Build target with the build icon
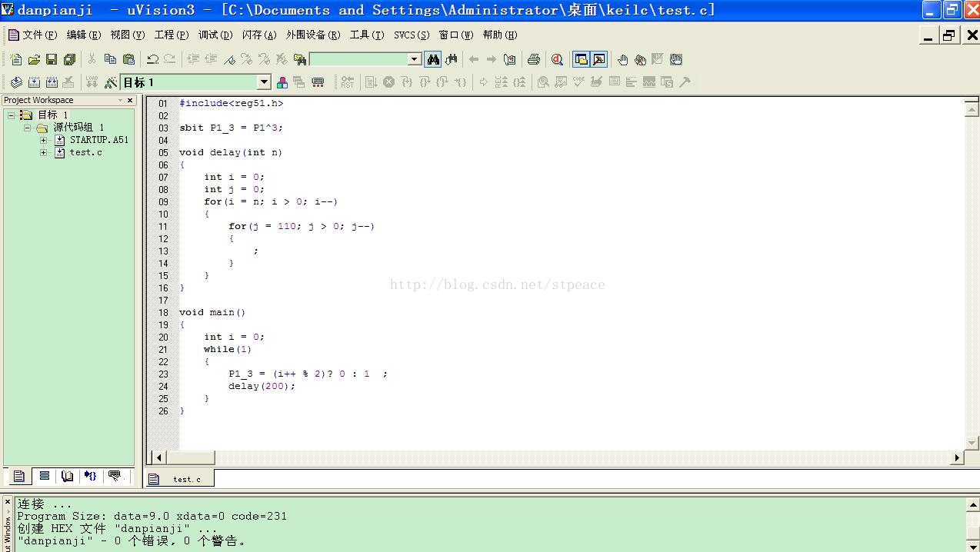980x552 pixels. point(34,82)
